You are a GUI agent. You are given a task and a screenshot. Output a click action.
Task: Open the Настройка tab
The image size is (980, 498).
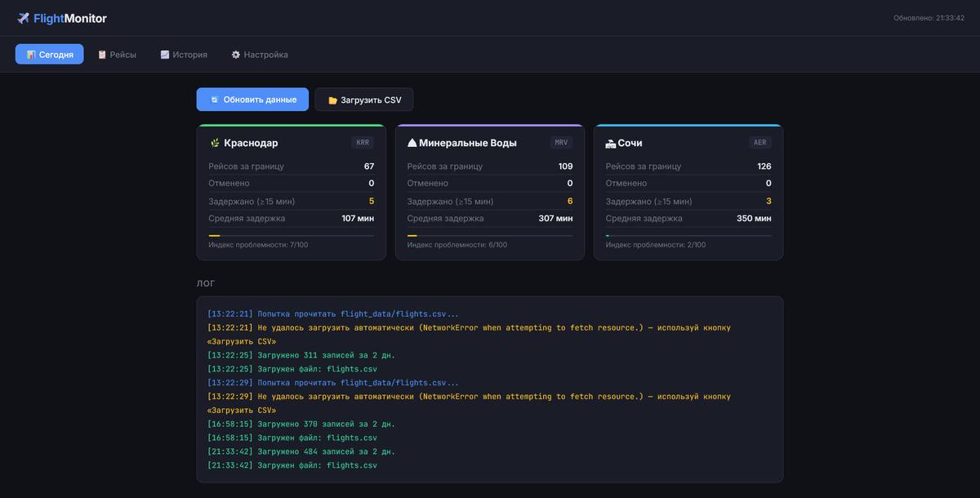pos(260,55)
